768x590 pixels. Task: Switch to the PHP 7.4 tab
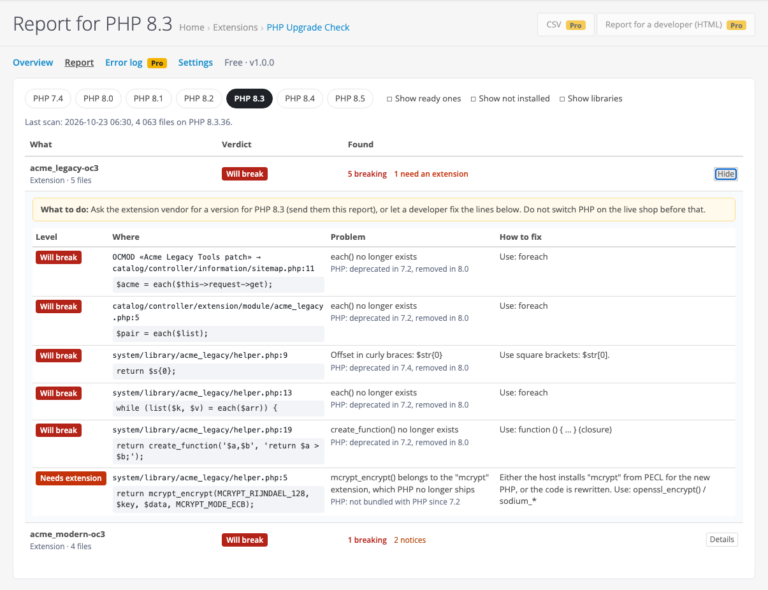pyautogui.click(x=48, y=98)
